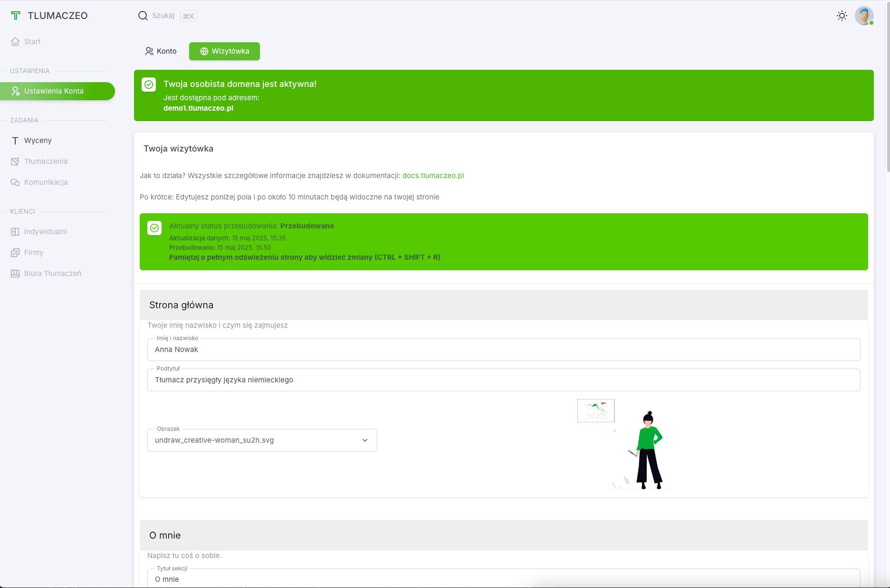Click the search magnifier icon
Viewport: 890px width, 588px height.
pos(143,16)
